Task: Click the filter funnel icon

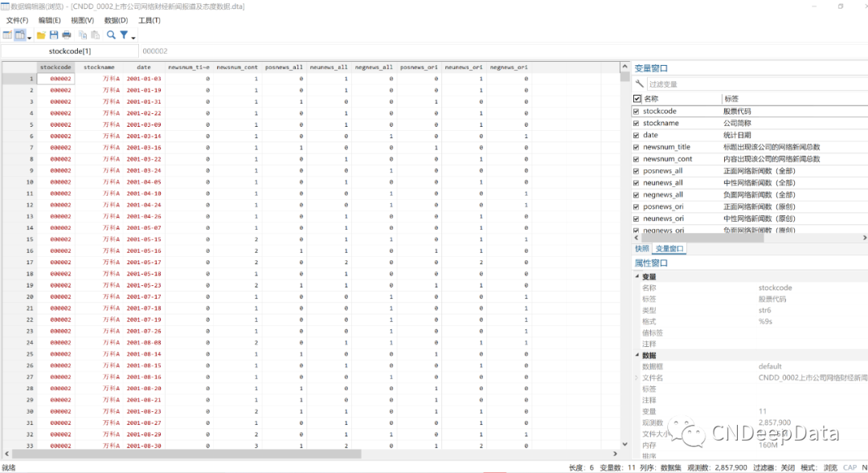Action: click(x=124, y=35)
